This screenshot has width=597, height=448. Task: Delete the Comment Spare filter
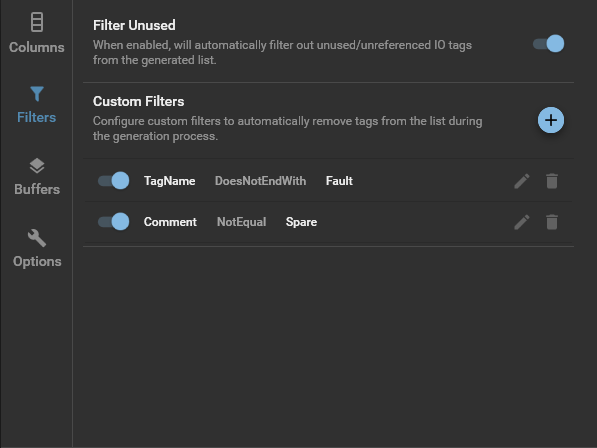coord(552,222)
